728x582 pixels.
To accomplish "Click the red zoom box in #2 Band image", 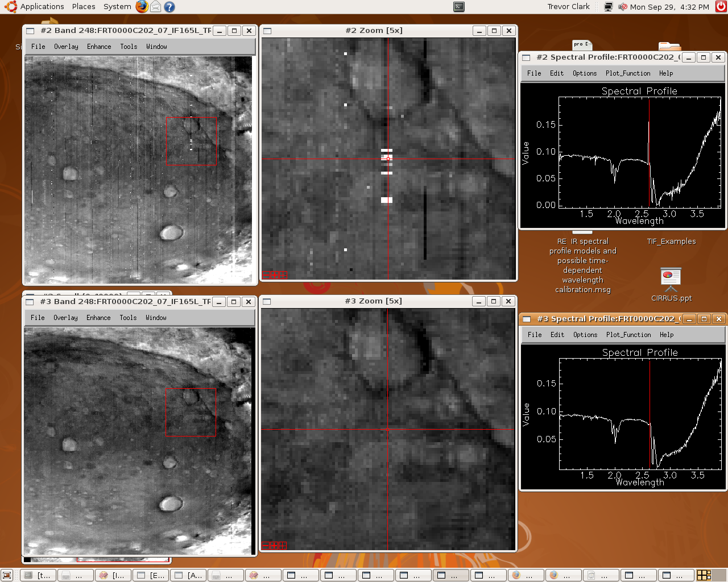I will pyautogui.click(x=191, y=141).
